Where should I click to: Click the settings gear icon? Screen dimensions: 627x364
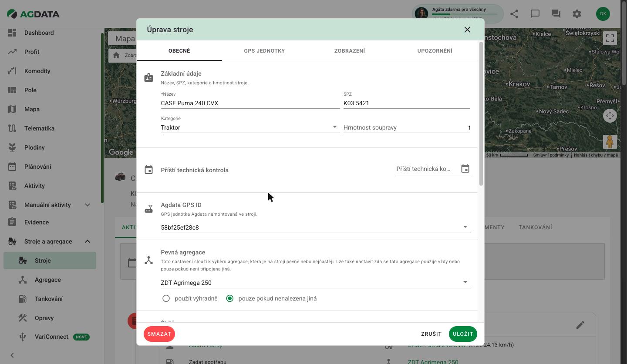point(577,14)
